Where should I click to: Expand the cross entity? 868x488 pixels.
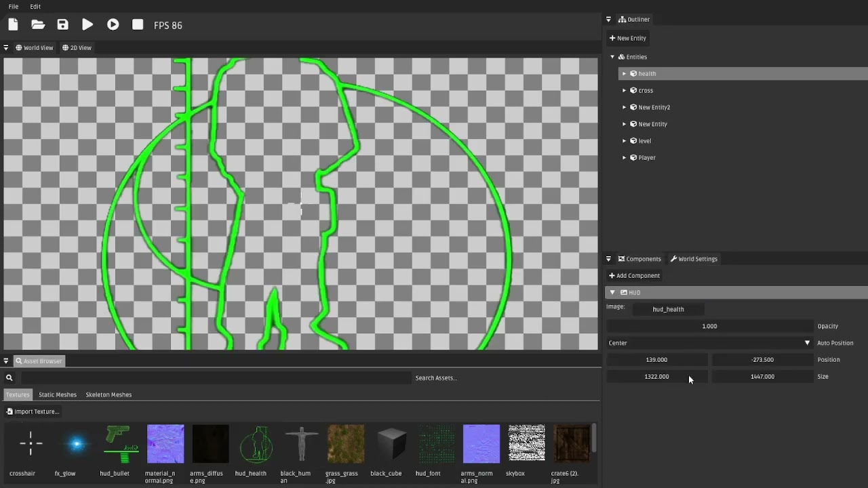pyautogui.click(x=625, y=91)
